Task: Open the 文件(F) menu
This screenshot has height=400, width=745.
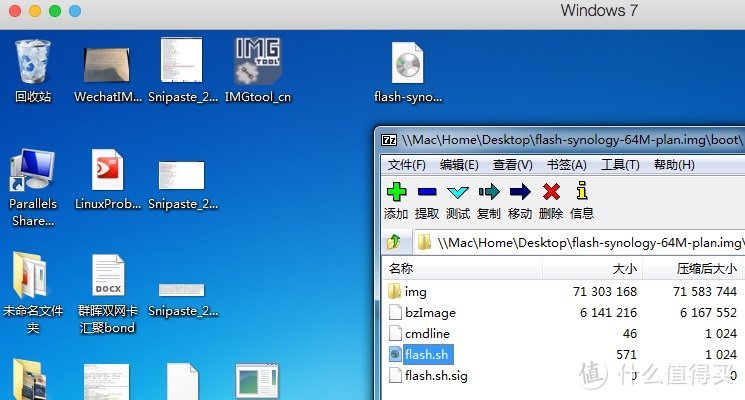Action: point(406,165)
